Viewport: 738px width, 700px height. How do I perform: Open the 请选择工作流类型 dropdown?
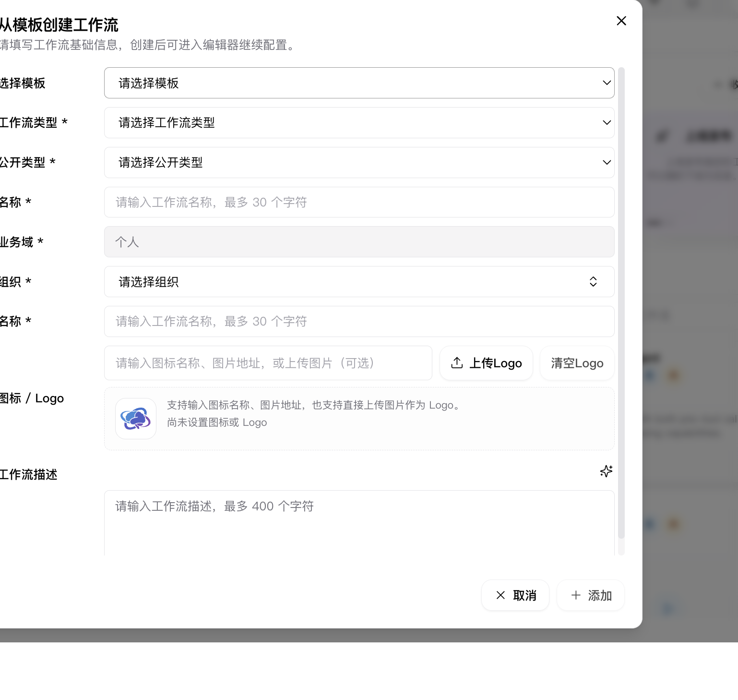point(359,123)
